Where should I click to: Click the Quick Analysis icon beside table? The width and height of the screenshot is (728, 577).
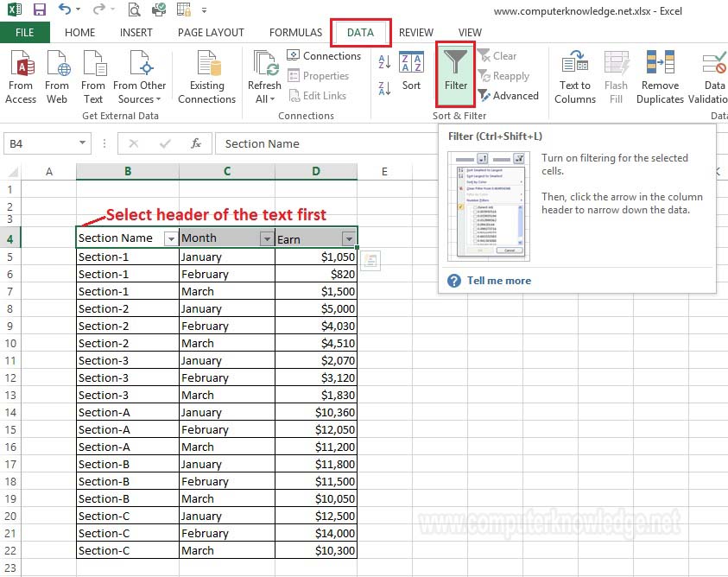click(x=370, y=261)
